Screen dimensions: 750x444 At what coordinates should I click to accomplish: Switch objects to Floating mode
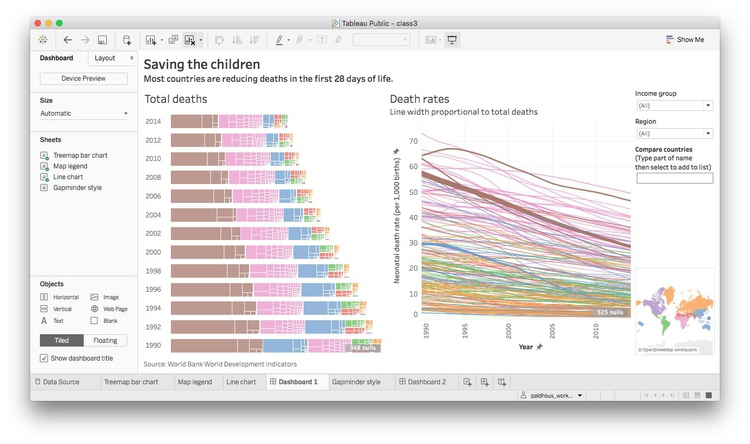point(106,341)
